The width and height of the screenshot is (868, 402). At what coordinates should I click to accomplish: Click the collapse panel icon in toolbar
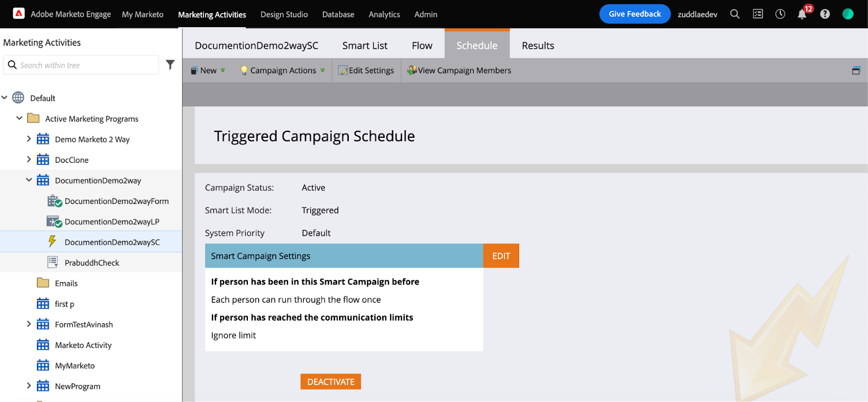click(x=856, y=71)
